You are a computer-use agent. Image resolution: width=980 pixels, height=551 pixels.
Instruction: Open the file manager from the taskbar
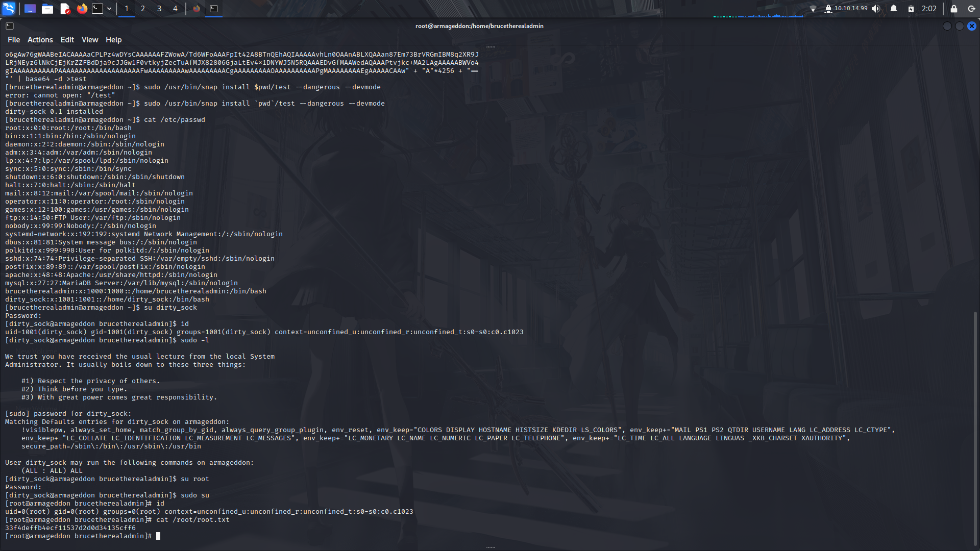tap(47, 9)
